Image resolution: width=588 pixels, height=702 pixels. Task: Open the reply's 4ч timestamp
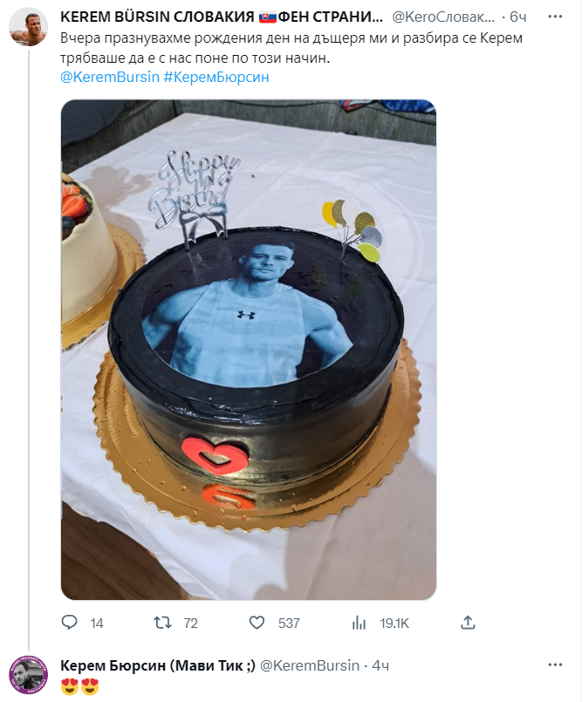(x=380, y=665)
